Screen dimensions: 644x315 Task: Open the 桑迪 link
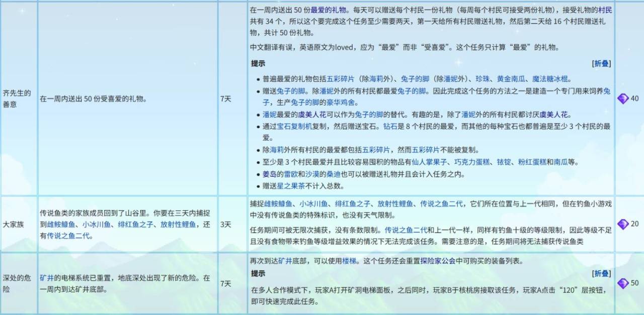(x=334, y=174)
